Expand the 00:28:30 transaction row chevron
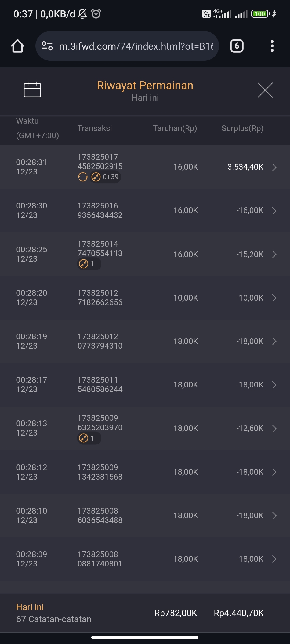290x644 pixels. click(274, 211)
